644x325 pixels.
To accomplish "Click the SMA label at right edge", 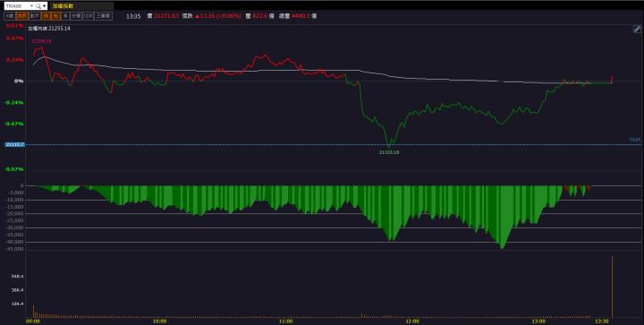I will point(634,140).
